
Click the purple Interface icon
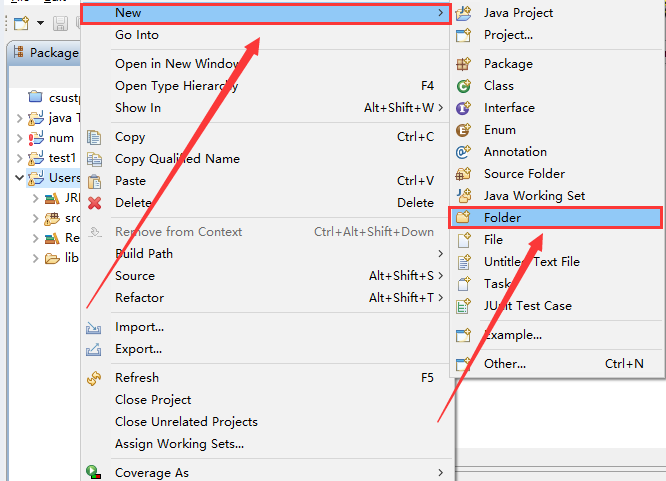463,108
